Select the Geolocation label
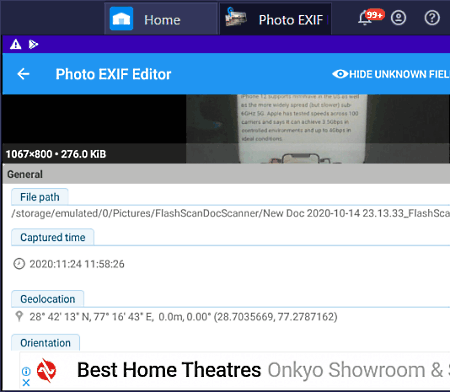This screenshot has width=450, height=392. pyautogui.click(x=48, y=299)
